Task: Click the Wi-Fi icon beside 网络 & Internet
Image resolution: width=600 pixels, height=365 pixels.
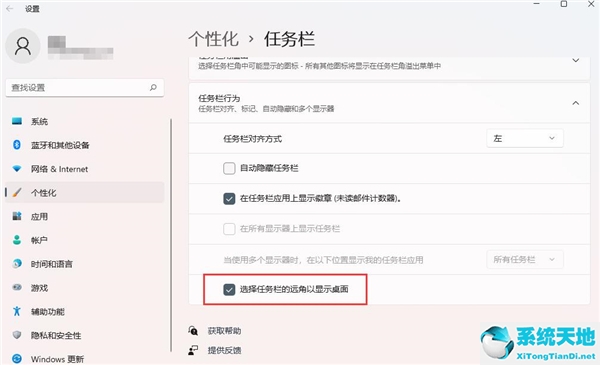Action: (17, 169)
